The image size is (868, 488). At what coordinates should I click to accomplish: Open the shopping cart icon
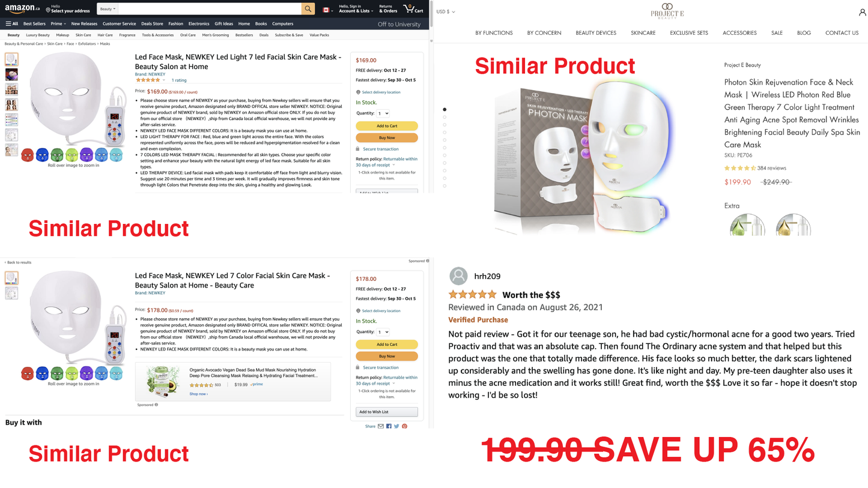click(x=413, y=8)
